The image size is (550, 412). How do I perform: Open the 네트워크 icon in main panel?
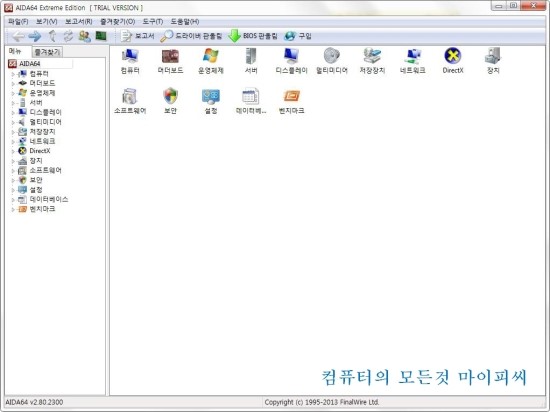[412, 61]
